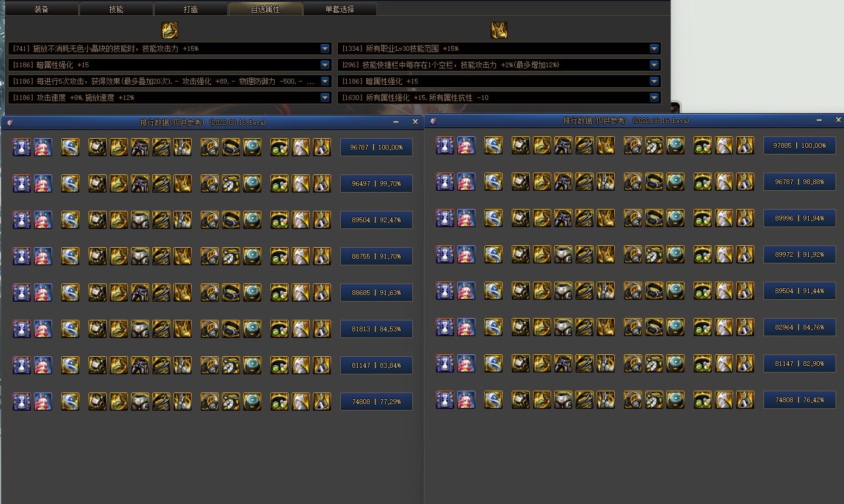Click the 96787 | 100.00% button in left window
This screenshot has width=844, height=504.
click(377, 147)
